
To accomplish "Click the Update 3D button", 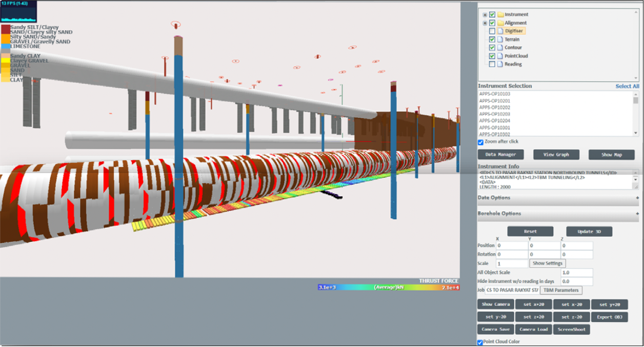I will coord(589,232).
